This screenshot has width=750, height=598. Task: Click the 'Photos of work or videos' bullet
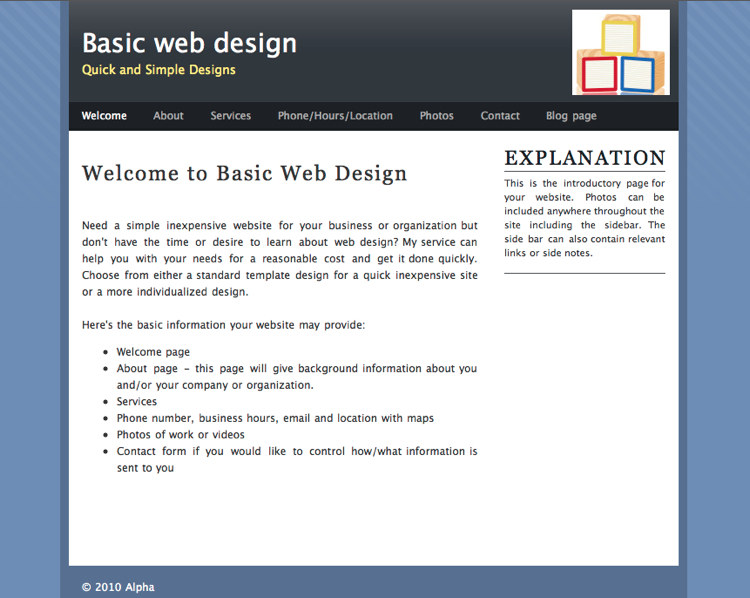click(180, 434)
